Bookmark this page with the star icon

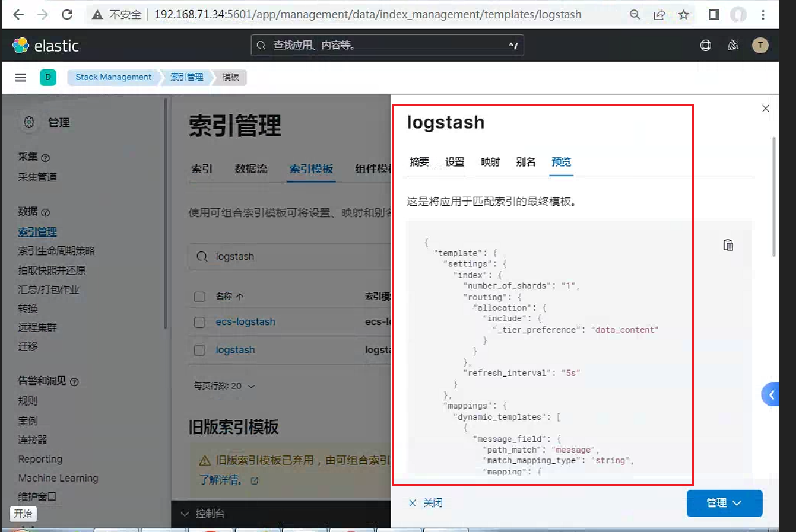coord(684,15)
